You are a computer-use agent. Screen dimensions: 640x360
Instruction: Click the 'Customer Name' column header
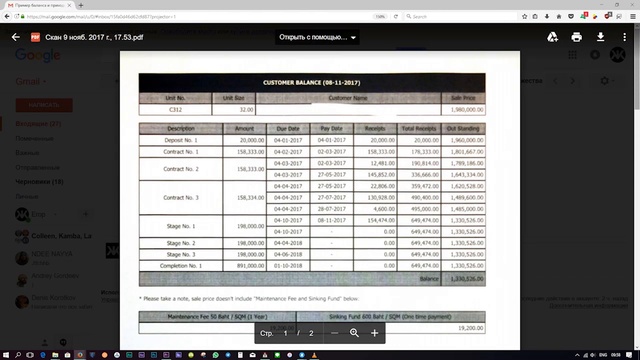[x=348, y=98]
